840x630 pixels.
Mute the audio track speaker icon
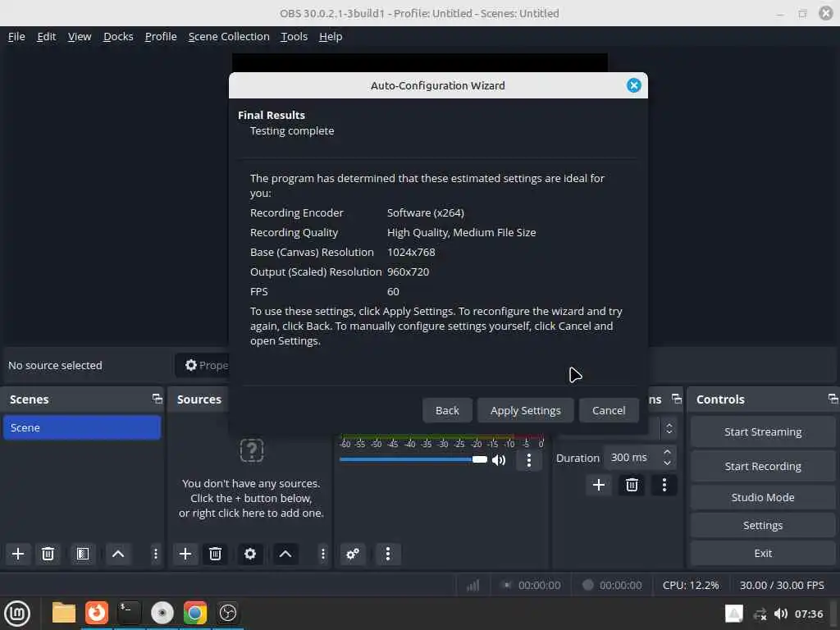click(x=499, y=459)
